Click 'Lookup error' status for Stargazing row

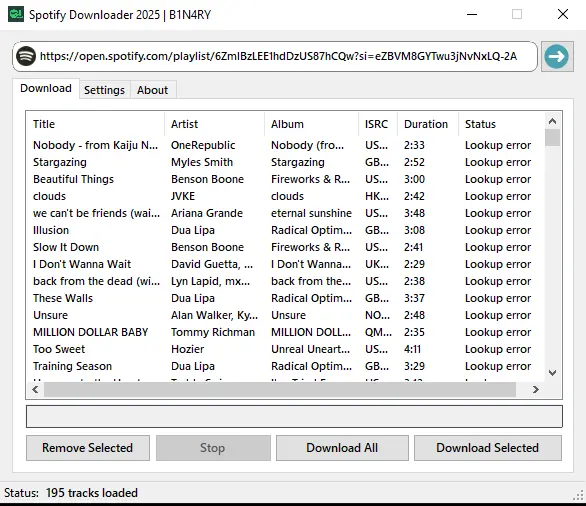498,162
